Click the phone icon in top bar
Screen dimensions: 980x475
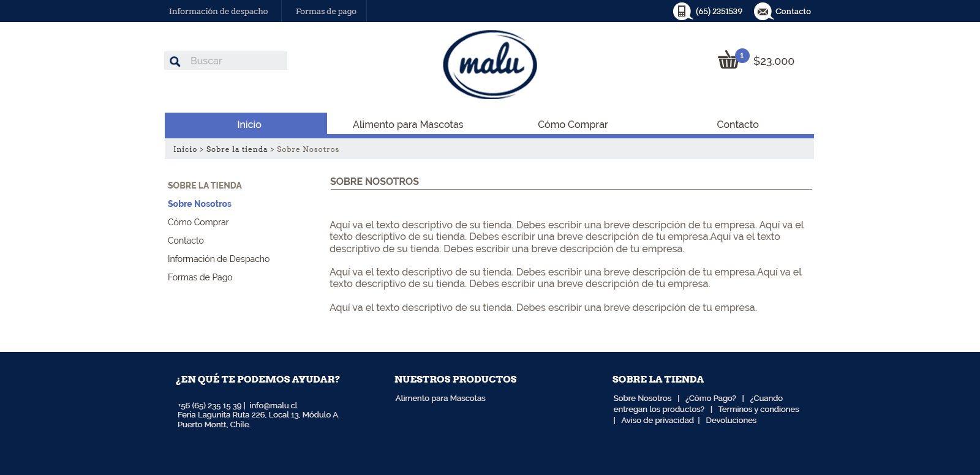(682, 11)
